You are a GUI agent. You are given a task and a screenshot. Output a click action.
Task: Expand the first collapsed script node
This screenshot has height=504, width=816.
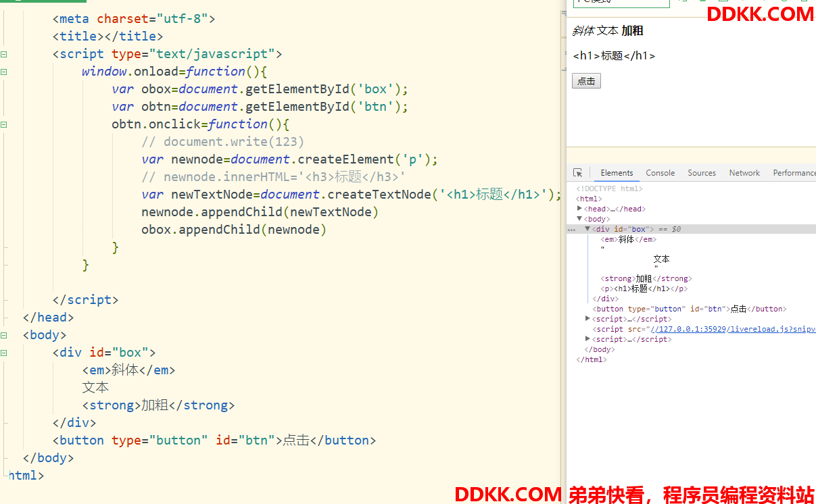tap(588, 319)
